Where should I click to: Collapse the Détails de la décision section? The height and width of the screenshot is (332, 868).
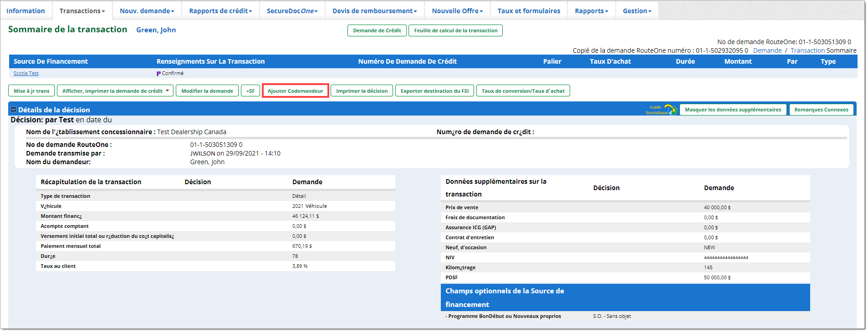coord(13,110)
